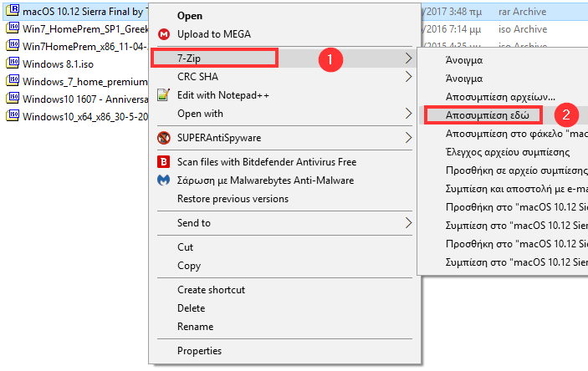Select Create shortcut
This screenshot has width=588, height=371.
pyautogui.click(x=211, y=290)
